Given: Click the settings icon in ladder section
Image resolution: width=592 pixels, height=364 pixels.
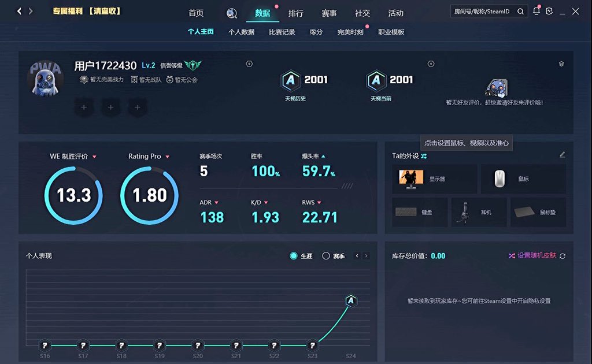Looking at the screenshot, I should (431, 64).
